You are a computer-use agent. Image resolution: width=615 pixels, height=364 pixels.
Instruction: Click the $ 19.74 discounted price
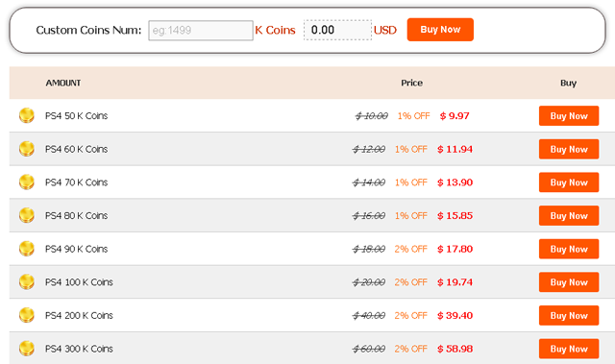click(455, 282)
